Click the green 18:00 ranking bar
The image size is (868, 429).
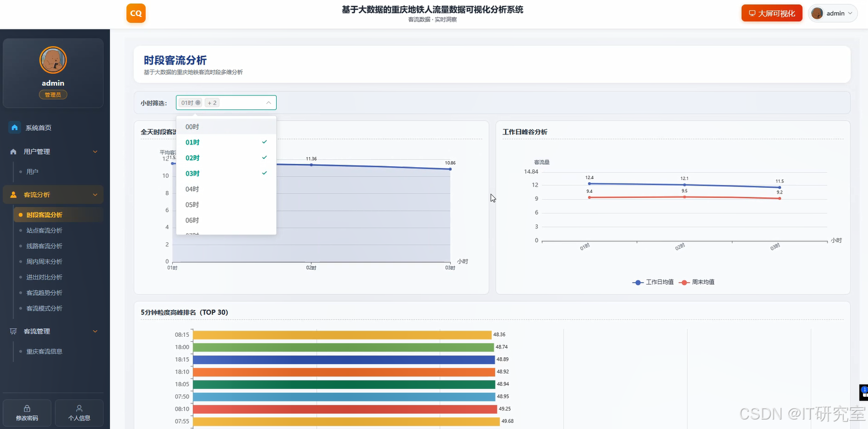343,347
